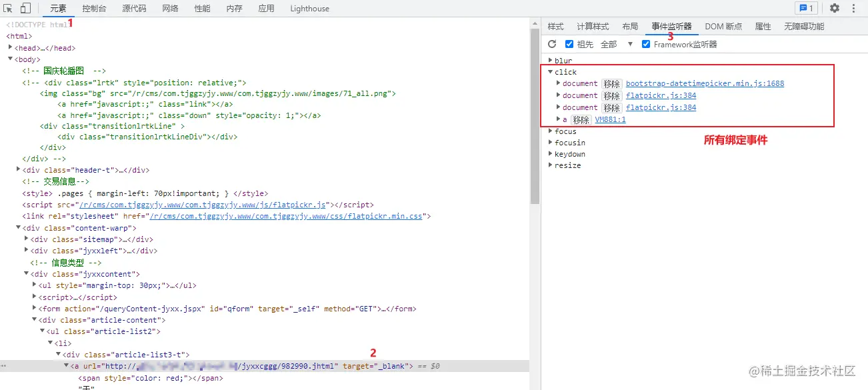Open the Lighthouse tab
Screen dimensions: 868x390
(x=309, y=9)
